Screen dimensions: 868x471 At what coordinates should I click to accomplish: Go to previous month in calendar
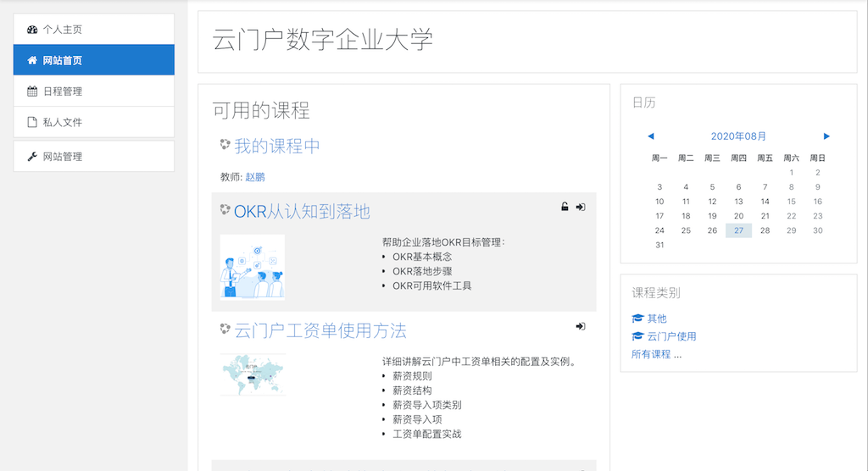651,136
